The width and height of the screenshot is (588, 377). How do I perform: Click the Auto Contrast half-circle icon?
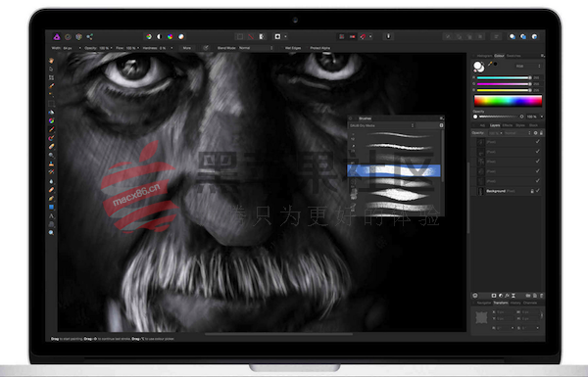tap(159, 37)
